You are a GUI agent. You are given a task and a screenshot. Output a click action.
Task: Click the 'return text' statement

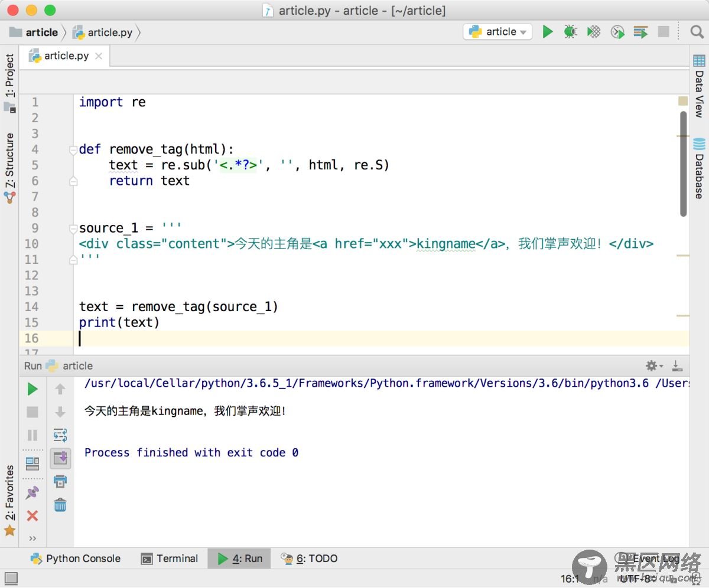[149, 181]
